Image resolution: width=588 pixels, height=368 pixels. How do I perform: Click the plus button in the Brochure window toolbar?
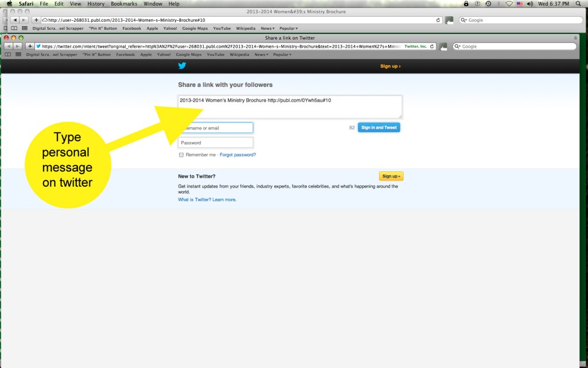pos(36,20)
